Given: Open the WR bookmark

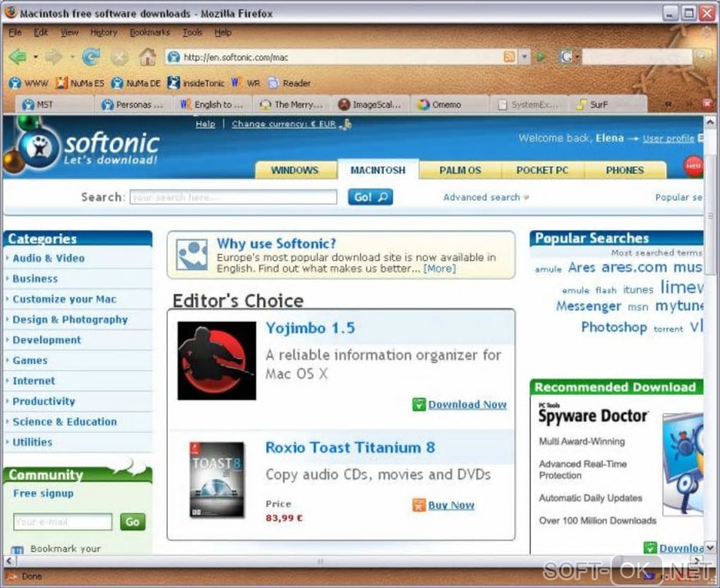Looking at the screenshot, I should point(246,83).
